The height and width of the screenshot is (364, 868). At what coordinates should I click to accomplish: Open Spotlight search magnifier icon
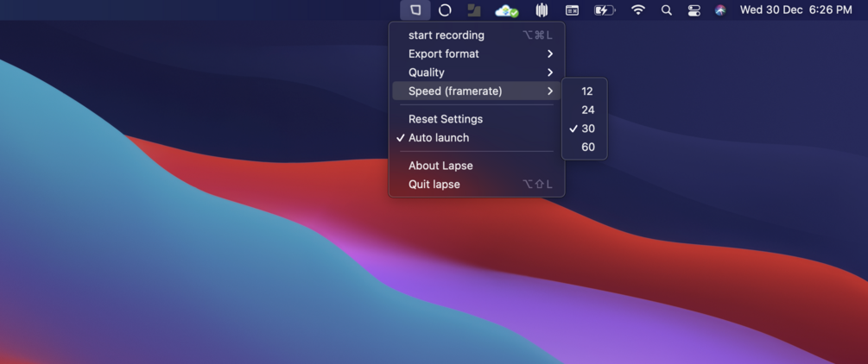pos(667,10)
